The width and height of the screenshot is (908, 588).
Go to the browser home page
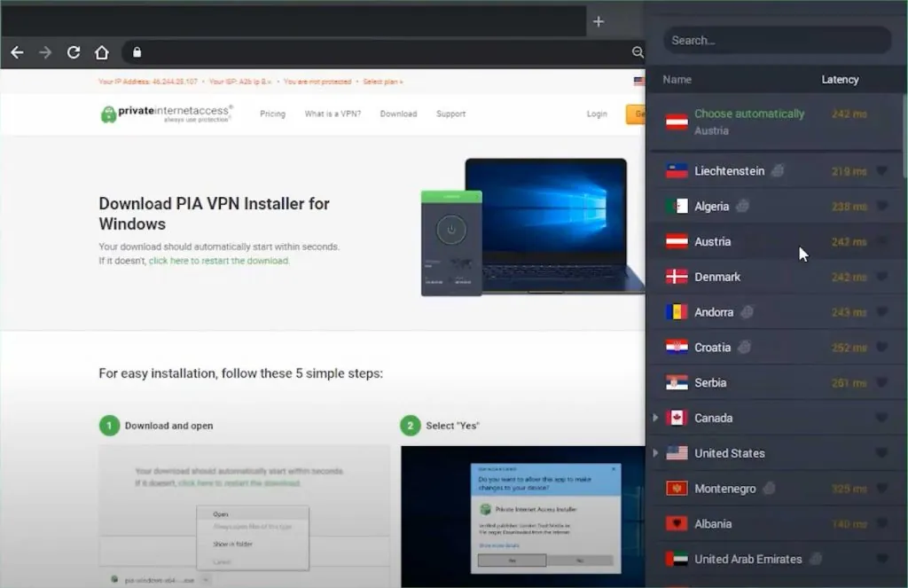102,52
